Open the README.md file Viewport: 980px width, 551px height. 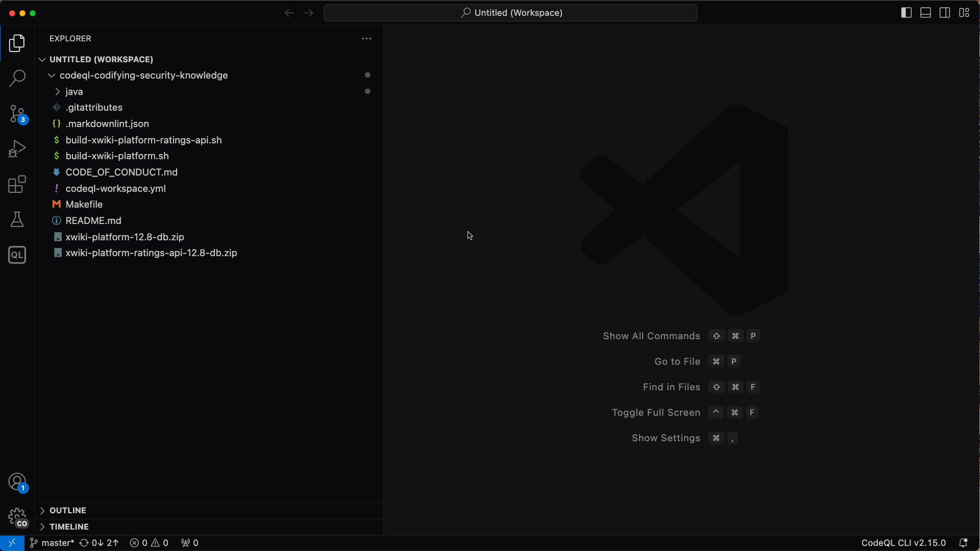point(93,220)
